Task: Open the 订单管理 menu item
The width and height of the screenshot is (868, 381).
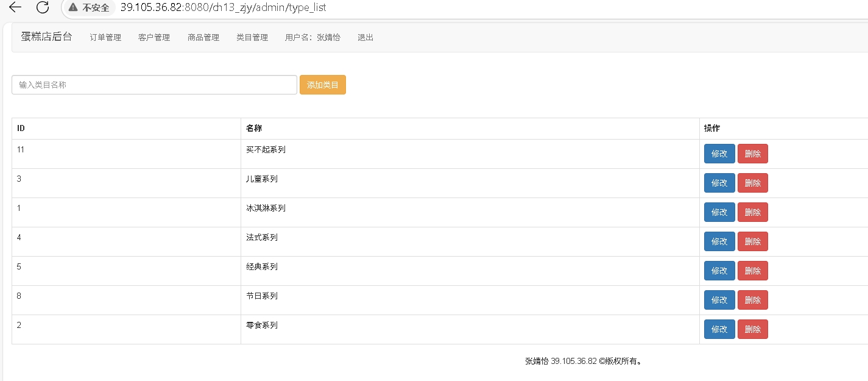Action: coord(105,37)
